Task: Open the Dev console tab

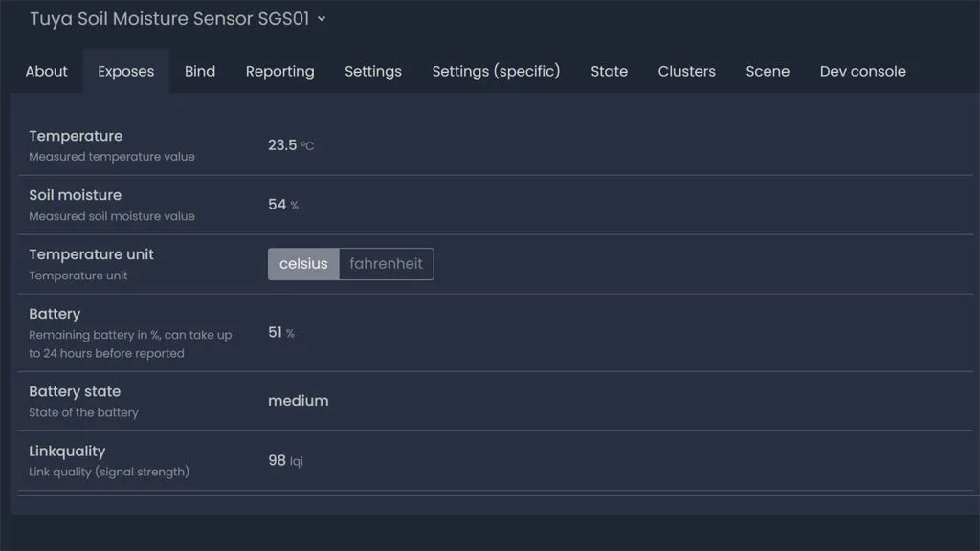Action: (x=863, y=71)
